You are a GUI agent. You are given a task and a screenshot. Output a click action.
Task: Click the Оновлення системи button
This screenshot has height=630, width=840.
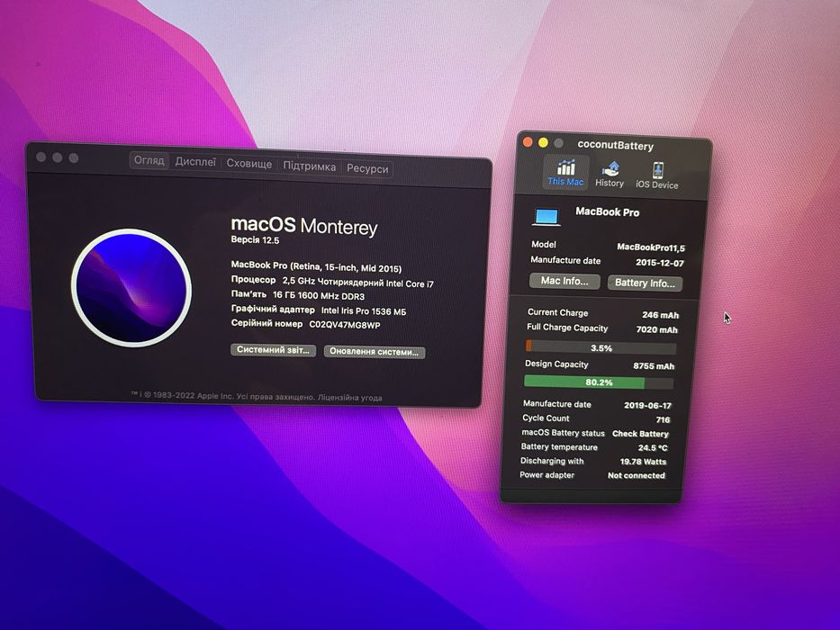click(x=375, y=352)
